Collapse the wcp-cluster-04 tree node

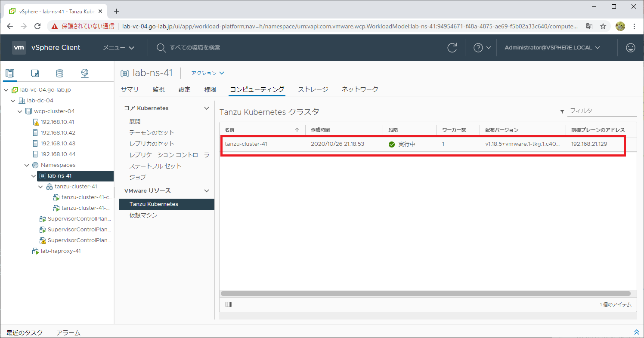[20, 111]
